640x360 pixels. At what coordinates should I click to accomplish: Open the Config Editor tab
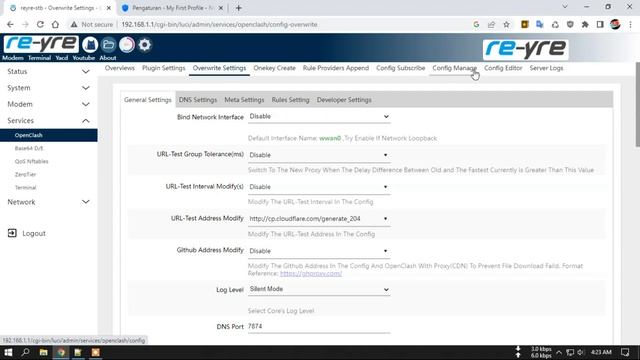pyautogui.click(x=503, y=68)
